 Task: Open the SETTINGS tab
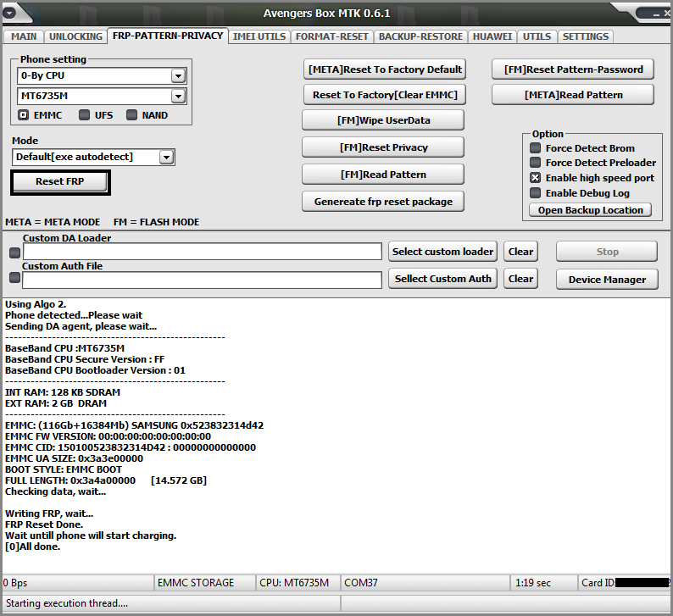(x=586, y=36)
